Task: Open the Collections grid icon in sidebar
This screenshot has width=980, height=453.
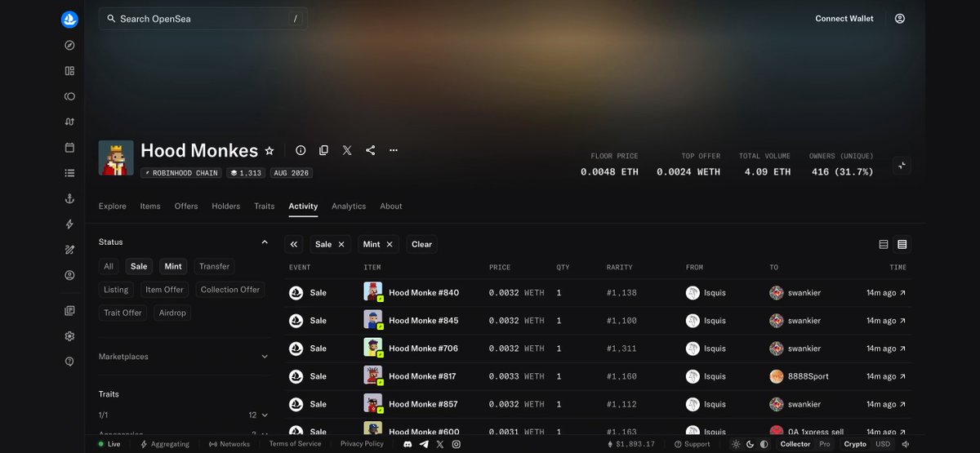Action: pyautogui.click(x=69, y=71)
